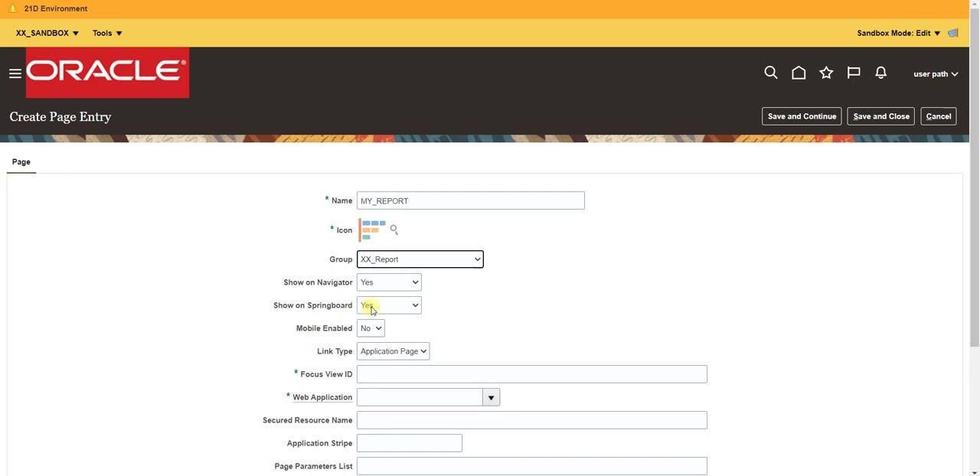The image size is (980, 476).
Task: Select the Page tab
Action: [21, 162]
